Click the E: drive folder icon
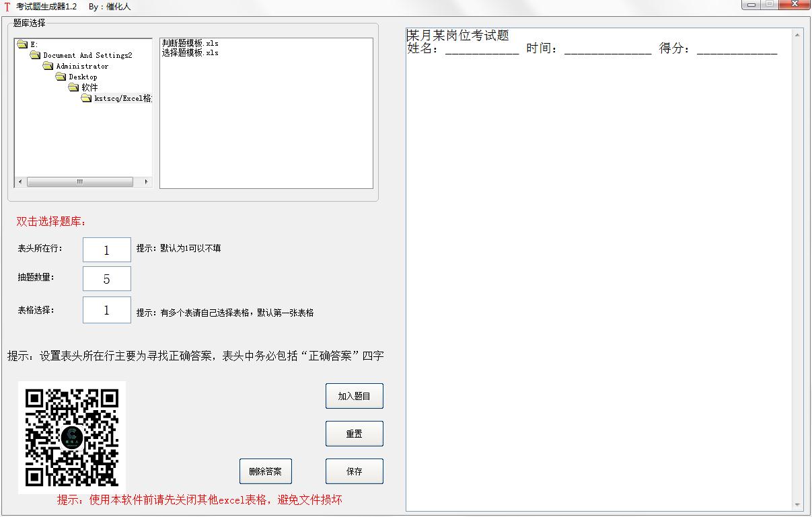The image size is (812, 517). (x=22, y=44)
